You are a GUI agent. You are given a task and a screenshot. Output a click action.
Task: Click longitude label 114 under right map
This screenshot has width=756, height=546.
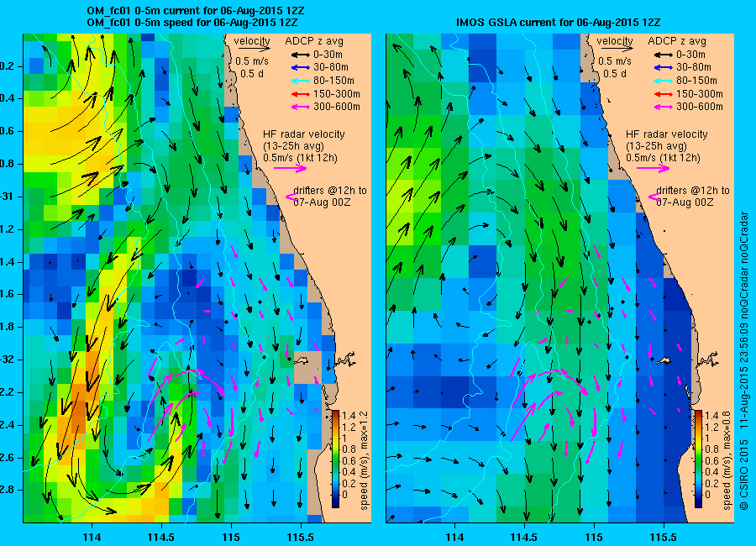point(454,538)
